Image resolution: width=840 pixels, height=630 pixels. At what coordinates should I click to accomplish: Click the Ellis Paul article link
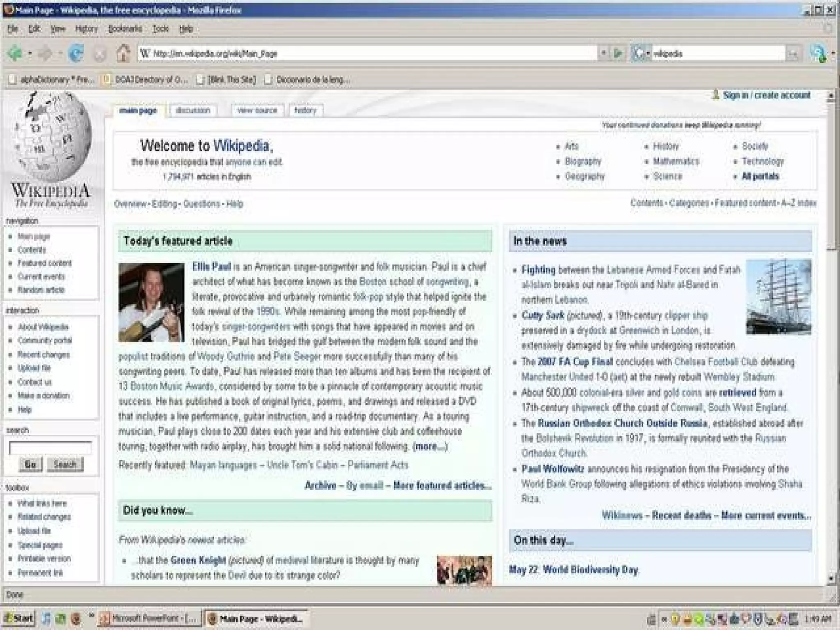212,267
